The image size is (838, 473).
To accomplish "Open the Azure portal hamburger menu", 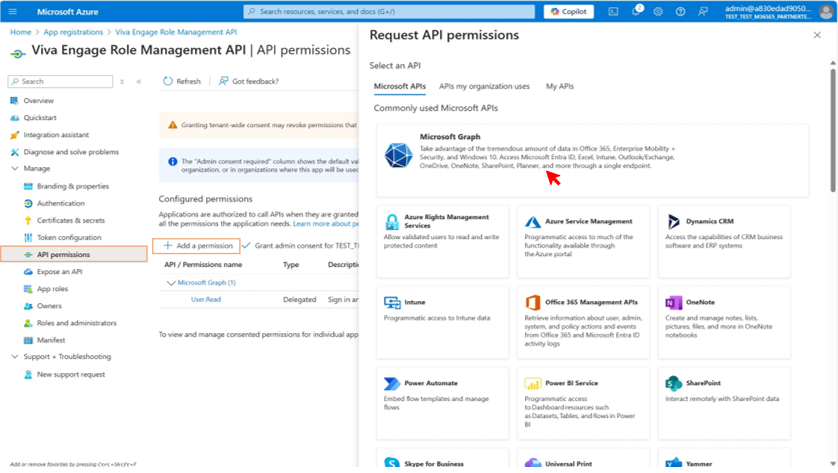I will pyautogui.click(x=12, y=11).
